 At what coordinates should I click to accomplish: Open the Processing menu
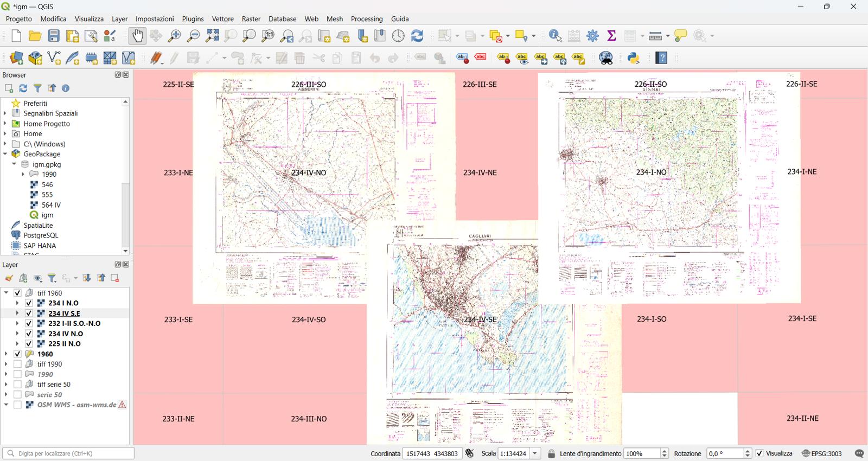[367, 19]
